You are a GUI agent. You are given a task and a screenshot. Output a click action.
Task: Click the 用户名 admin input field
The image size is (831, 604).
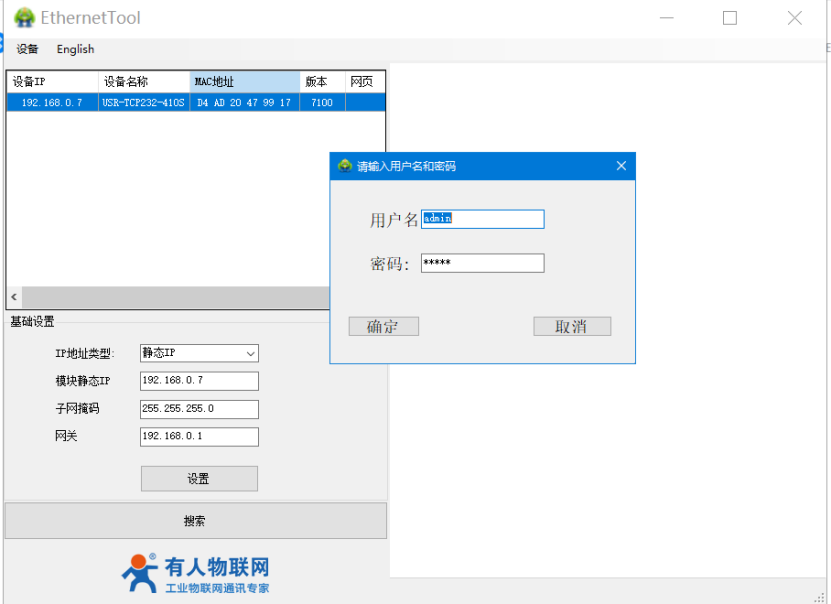483,219
